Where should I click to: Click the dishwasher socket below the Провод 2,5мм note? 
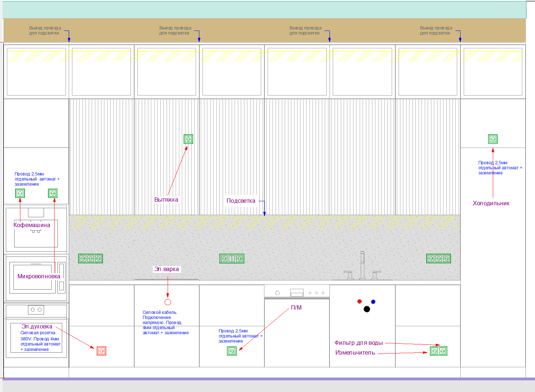[x=232, y=351]
